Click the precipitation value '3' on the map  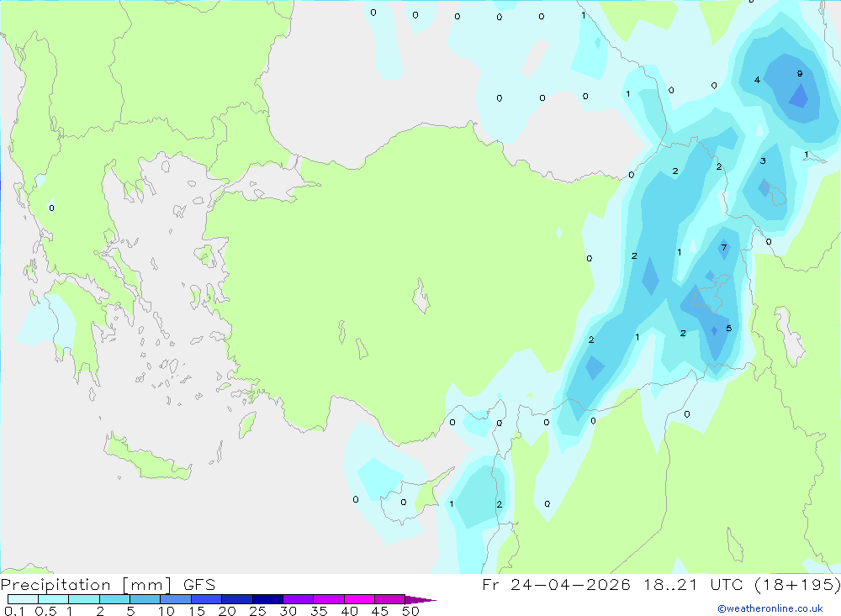tap(763, 161)
